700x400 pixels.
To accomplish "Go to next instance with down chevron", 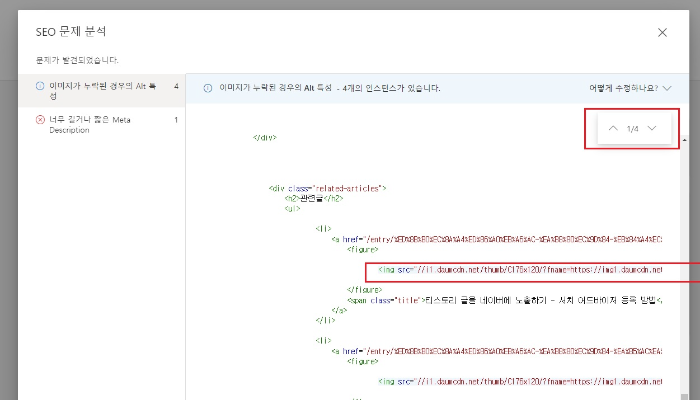I will pos(652,129).
